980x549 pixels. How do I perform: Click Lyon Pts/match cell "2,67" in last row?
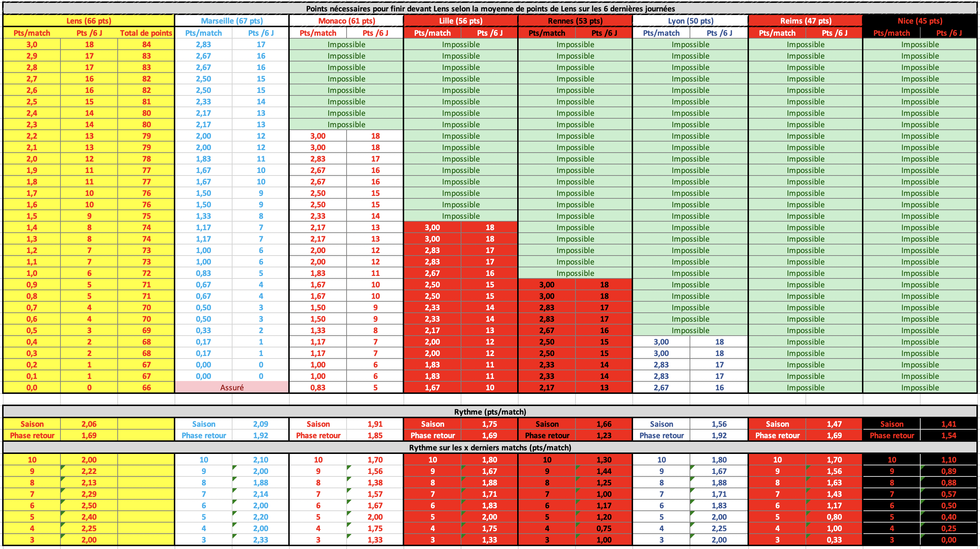click(x=661, y=387)
